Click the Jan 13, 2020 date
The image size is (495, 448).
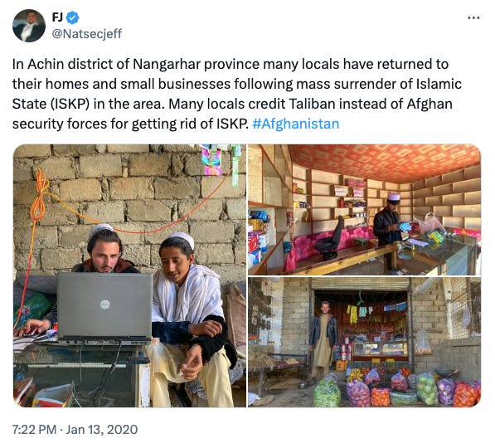(102, 430)
